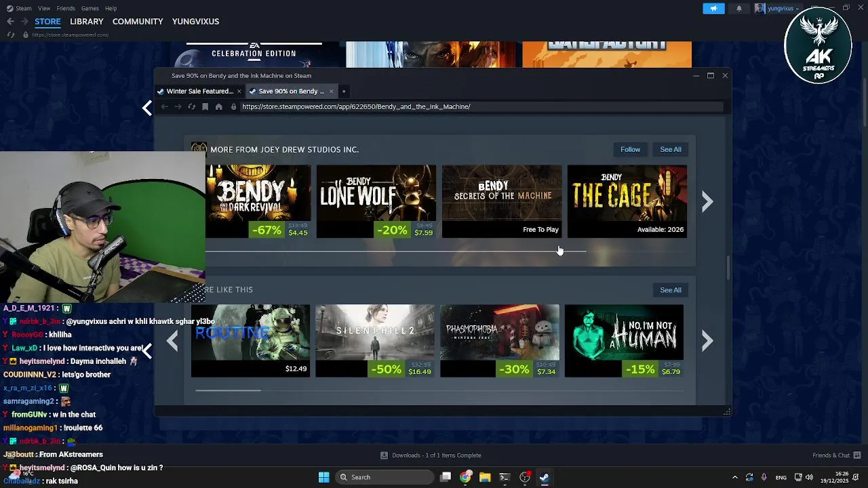
Task: Close the Save 90% on Bendy tab
Action: pos(331,91)
